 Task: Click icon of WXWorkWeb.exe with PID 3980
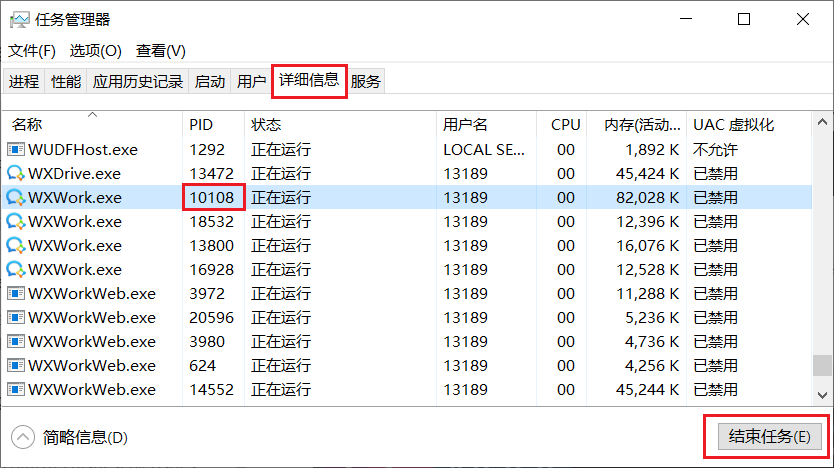(x=16, y=341)
